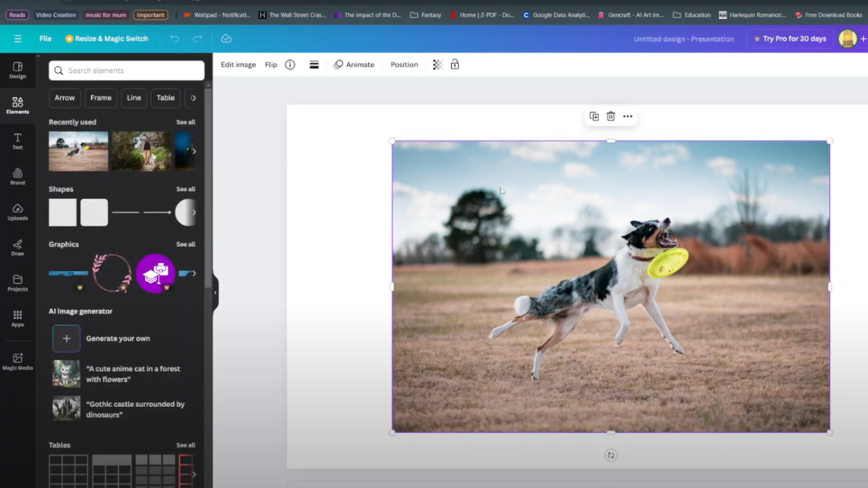Viewport: 868px width, 488px height.
Task: Toggle the lock icon
Action: 455,64
